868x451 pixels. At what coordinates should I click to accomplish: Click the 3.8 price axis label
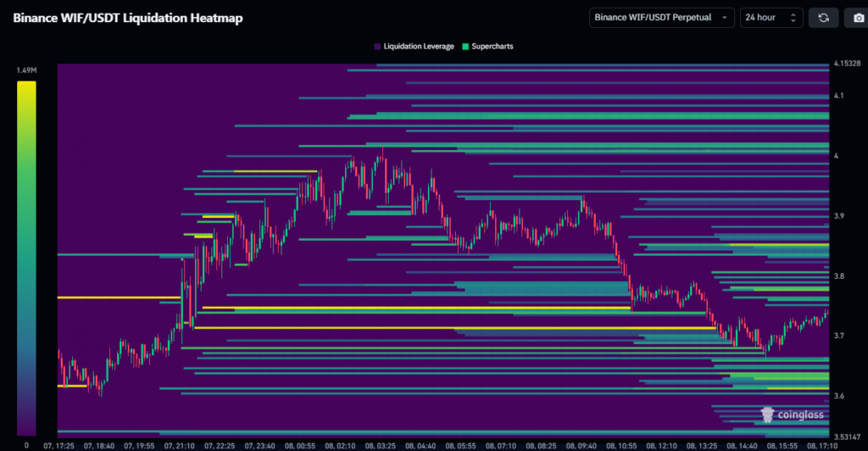(x=838, y=276)
